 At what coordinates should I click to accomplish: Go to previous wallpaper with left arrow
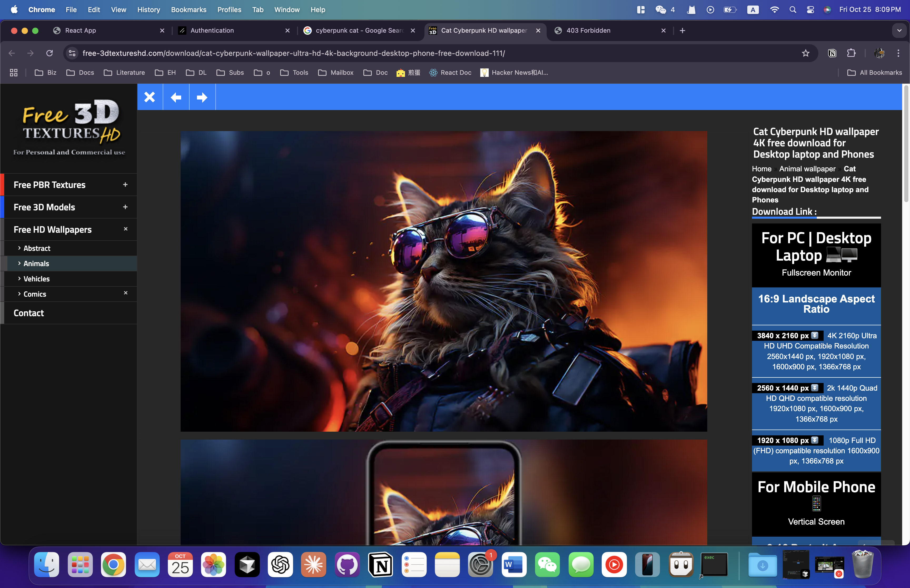[x=176, y=97]
